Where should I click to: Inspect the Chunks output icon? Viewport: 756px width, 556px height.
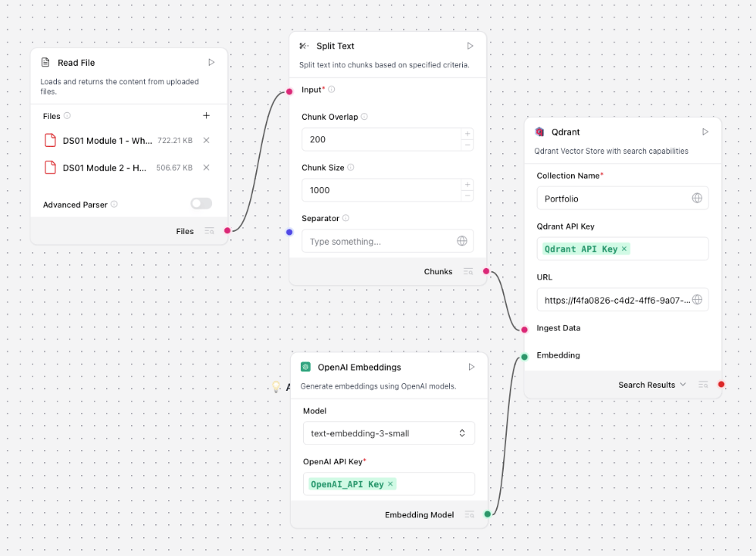[x=468, y=271]
